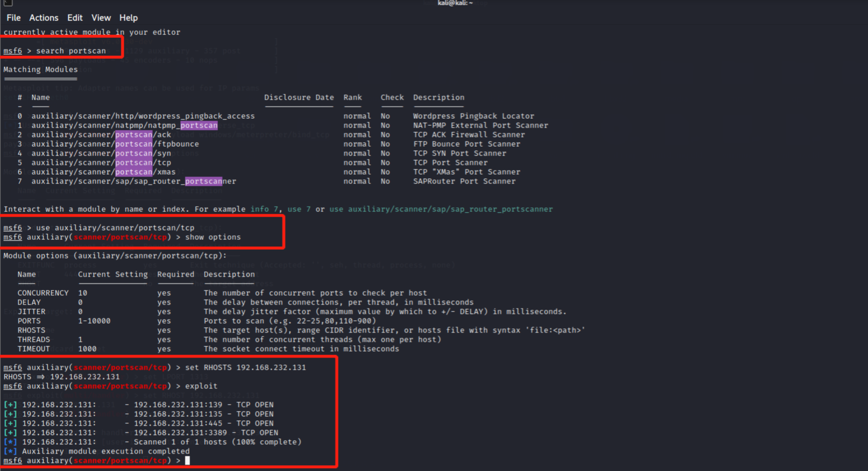Open the Help menu

coord(128,17)
